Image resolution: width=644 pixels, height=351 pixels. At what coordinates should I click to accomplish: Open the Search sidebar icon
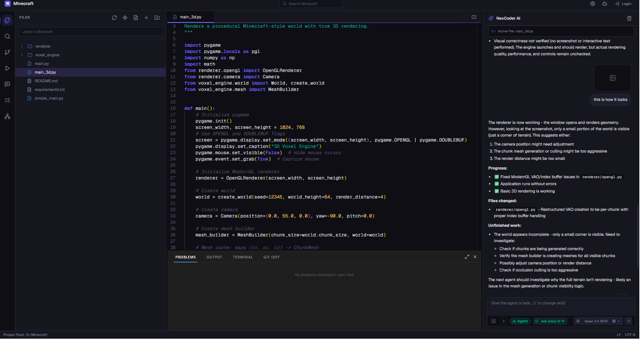[x=7, y=36]
